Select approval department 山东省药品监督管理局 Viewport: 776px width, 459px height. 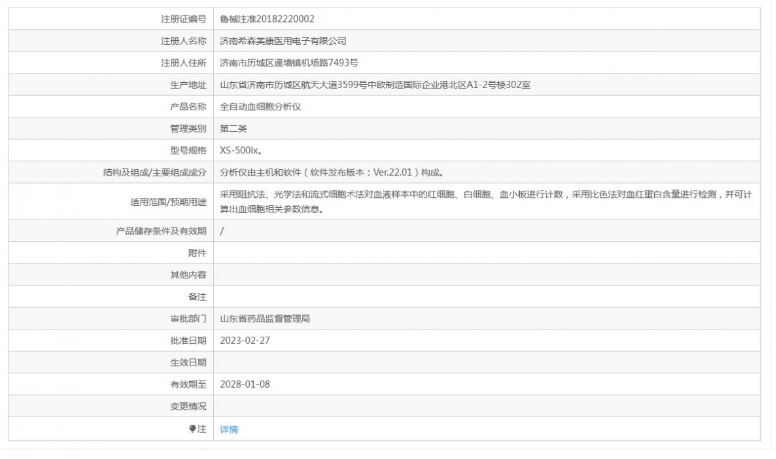(265, 318)
